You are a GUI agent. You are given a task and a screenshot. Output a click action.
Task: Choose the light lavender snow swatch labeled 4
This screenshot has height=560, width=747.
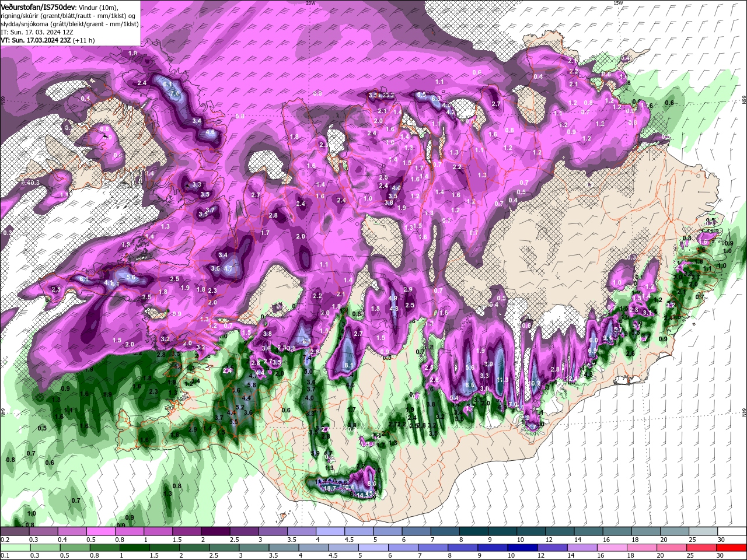pos(330,531)
